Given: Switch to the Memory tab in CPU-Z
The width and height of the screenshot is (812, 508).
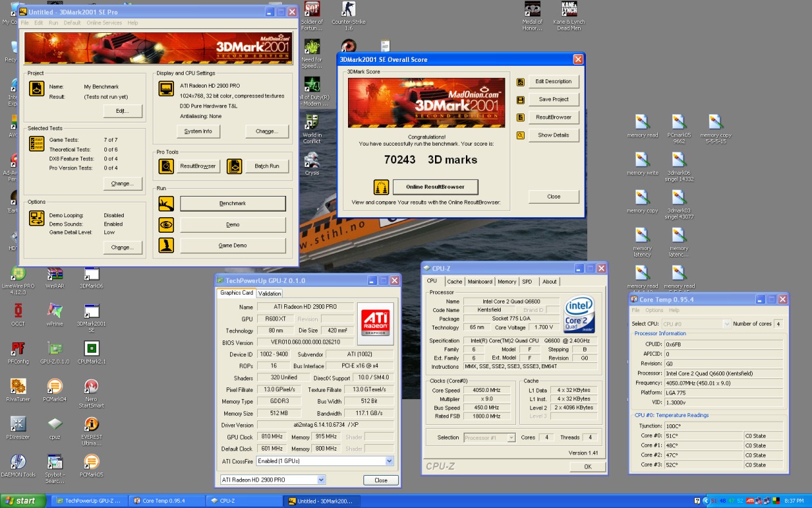Looking at the screenshot, I should 507,282.
